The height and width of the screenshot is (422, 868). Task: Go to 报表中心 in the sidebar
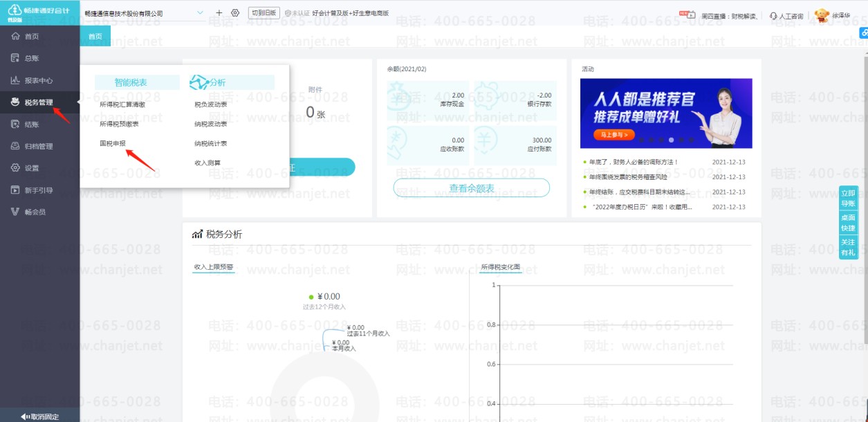pyautogui.click(x=38, y=80)
